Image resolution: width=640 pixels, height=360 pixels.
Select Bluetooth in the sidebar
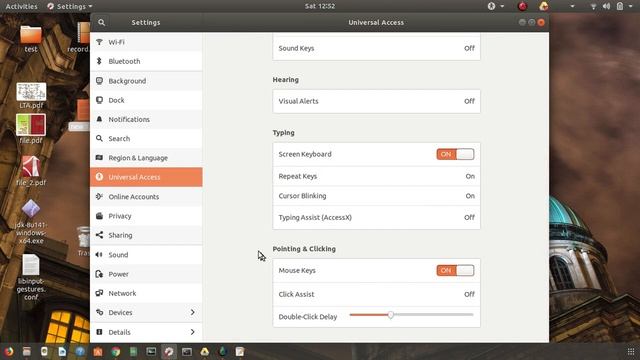click(146, 61)
